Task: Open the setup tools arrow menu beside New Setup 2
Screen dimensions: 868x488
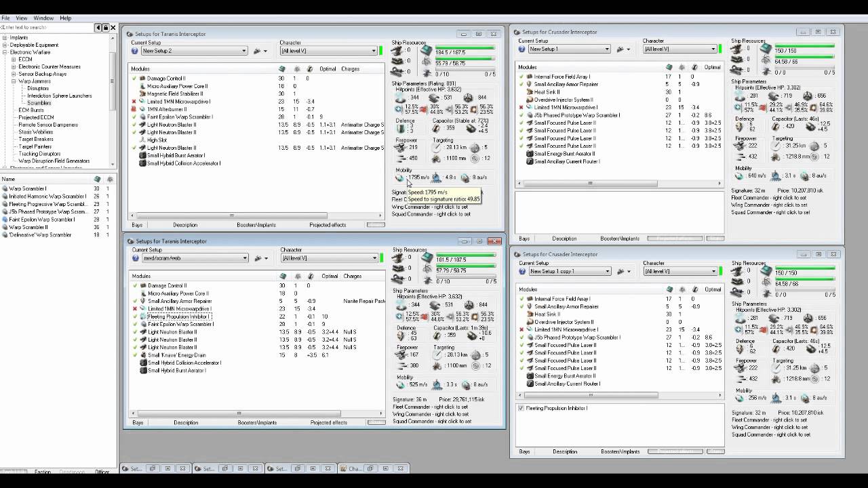Action: tap(265, 51)
